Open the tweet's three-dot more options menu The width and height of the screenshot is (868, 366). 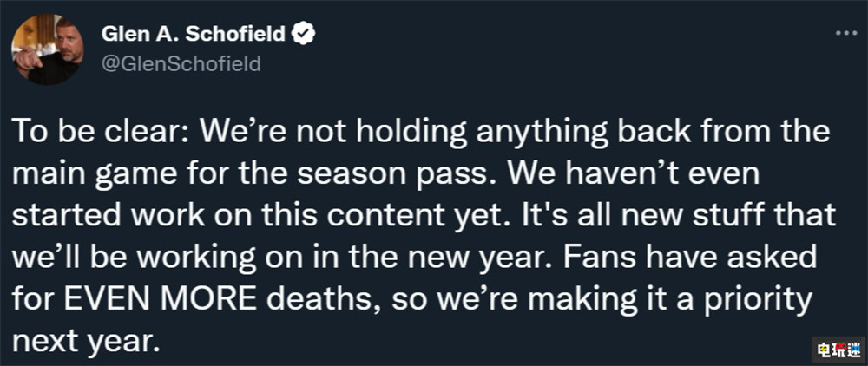pos(845,33)
